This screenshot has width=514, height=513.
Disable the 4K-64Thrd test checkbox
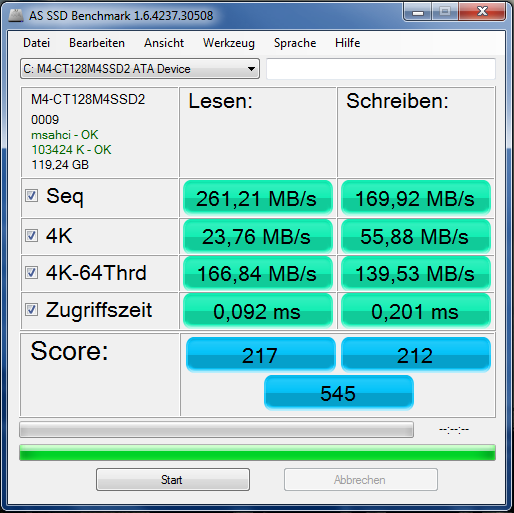point(32,273)
